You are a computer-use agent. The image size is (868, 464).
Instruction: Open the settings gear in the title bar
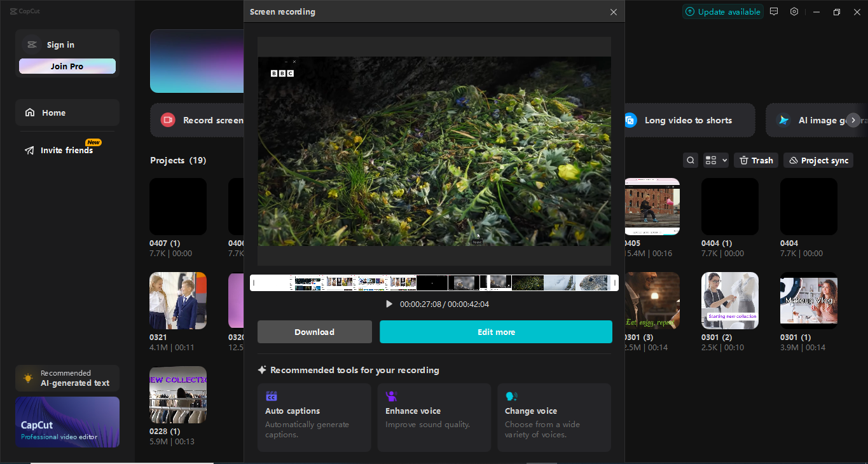[x=794, y=11]
